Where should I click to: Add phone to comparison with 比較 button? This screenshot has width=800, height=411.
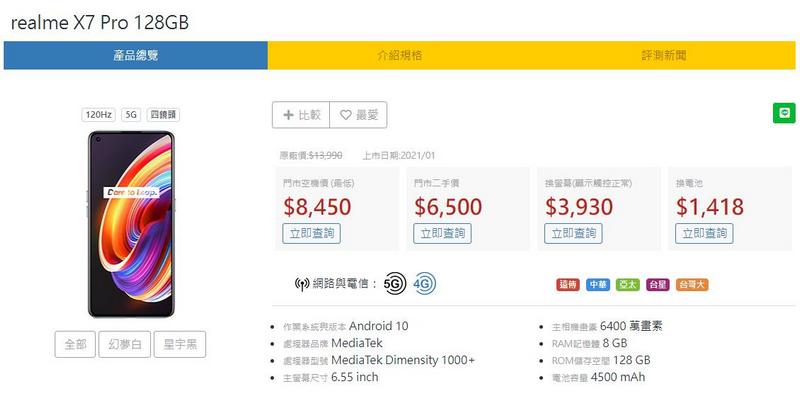click(x=301, y=115)
